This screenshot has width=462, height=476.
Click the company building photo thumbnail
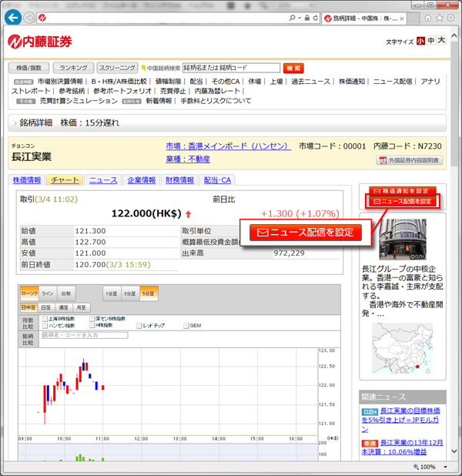tap(403, 240)
